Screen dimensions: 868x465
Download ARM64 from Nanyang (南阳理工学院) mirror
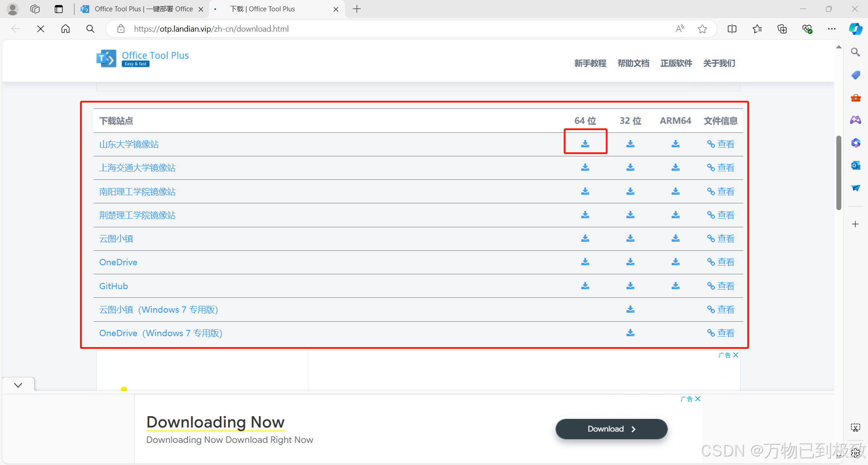(x=675, y=191)
